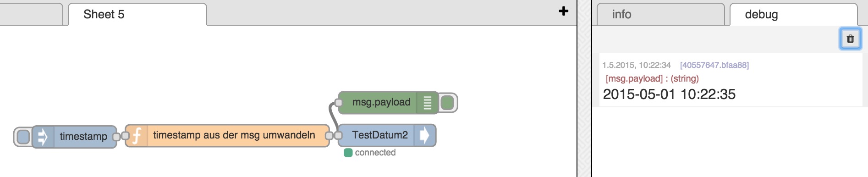Trigger the timestamp inject node button

[23, 137]
